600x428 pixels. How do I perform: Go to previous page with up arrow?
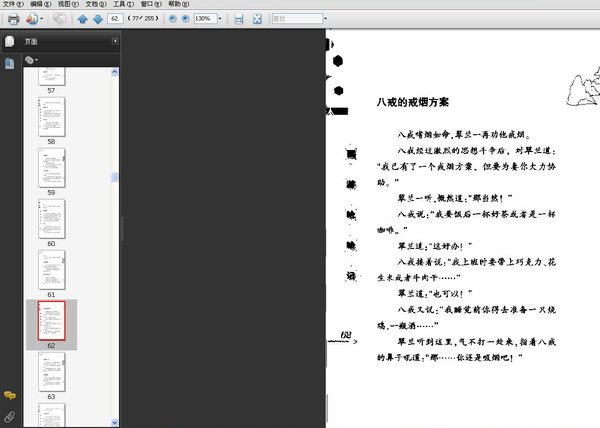(82, 19)
